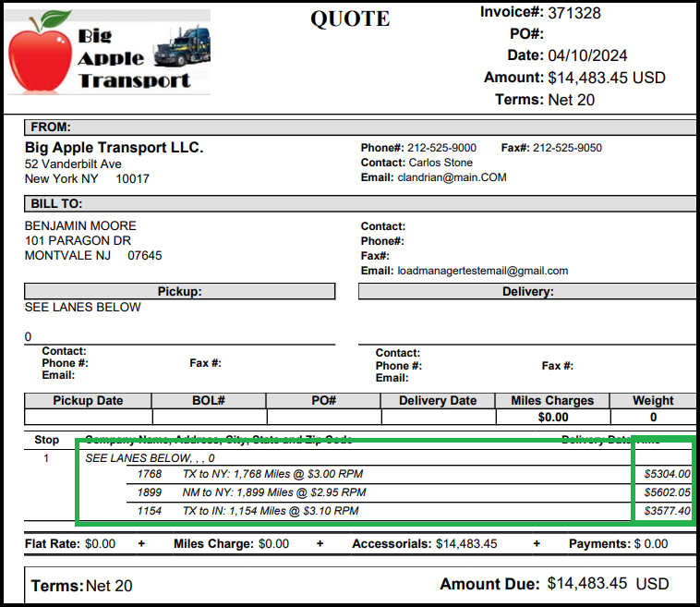Click address 52 Vanderbilt Ave
Screen dimensions: 700x607
coord(73,164)
